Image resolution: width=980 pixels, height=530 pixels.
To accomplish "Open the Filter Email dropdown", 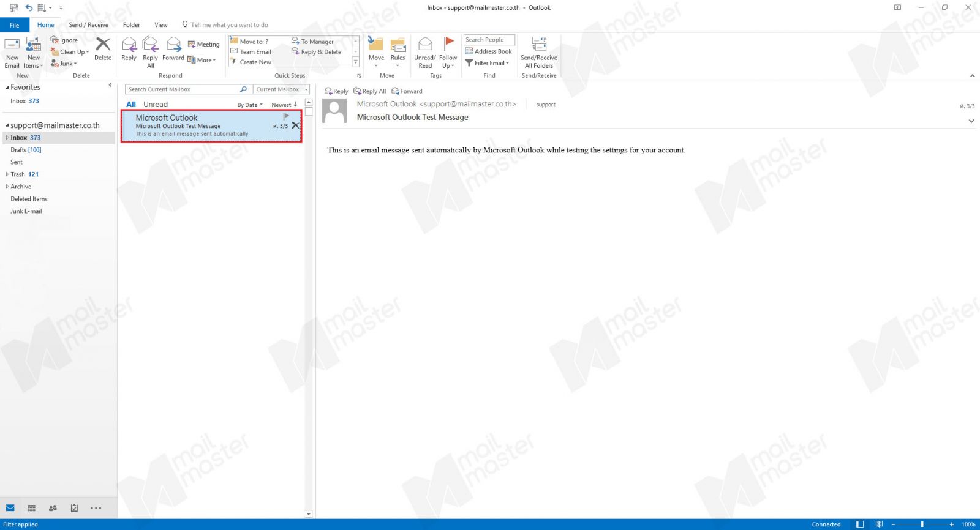I will (x=488, y=63).
